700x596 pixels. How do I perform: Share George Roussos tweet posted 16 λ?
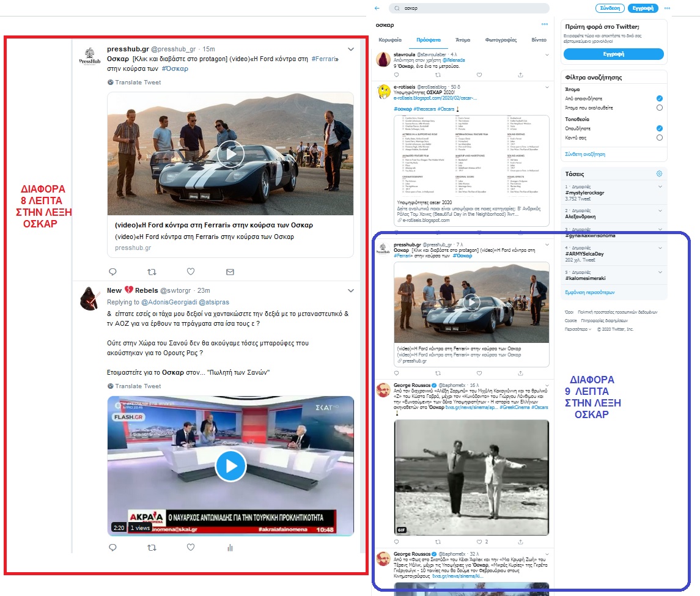[x=520, y=542]
